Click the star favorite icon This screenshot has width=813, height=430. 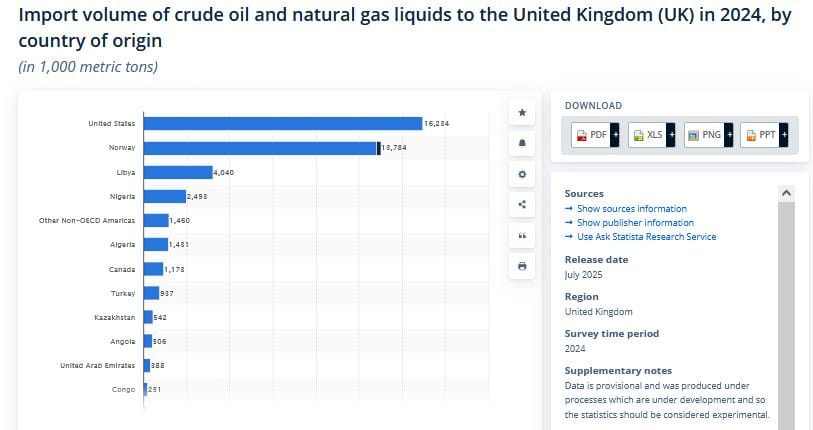click(522, 113)
